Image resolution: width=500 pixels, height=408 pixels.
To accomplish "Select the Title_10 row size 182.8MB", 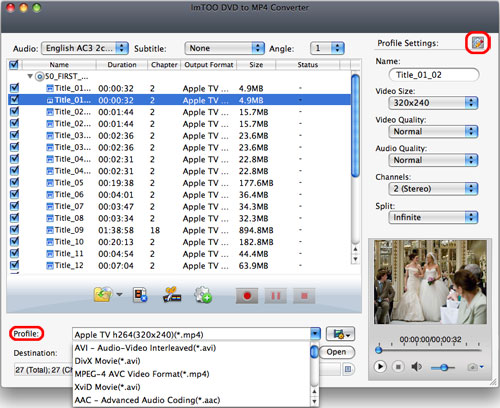I will pyautogui.click(x=256, y=242).
